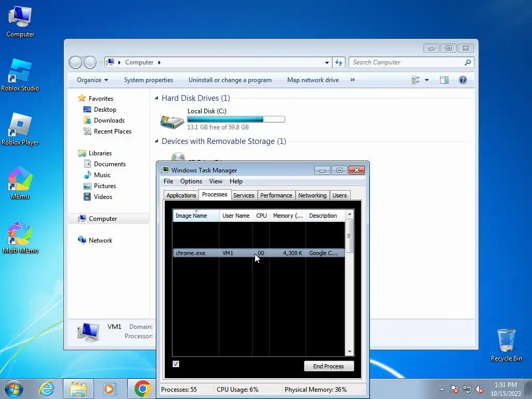532x399 pixels.
Task: Refresh the Computer folder view
Action: point(339,62)
